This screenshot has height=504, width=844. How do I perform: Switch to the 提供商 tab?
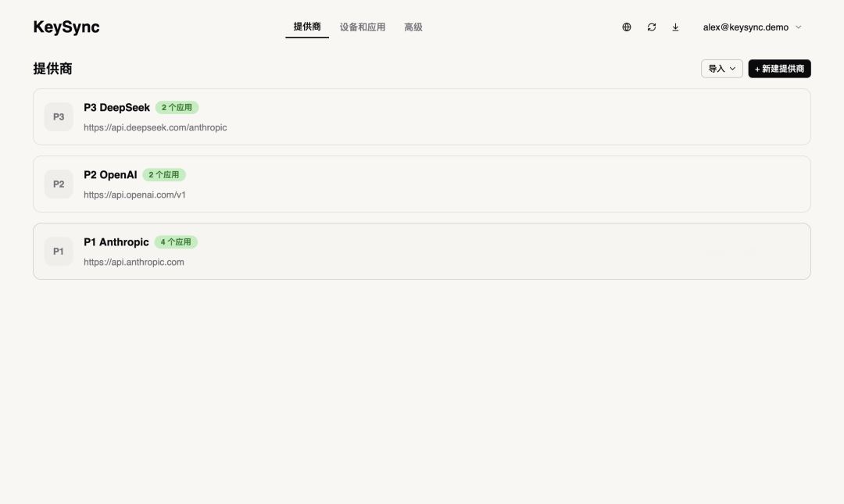307,27
